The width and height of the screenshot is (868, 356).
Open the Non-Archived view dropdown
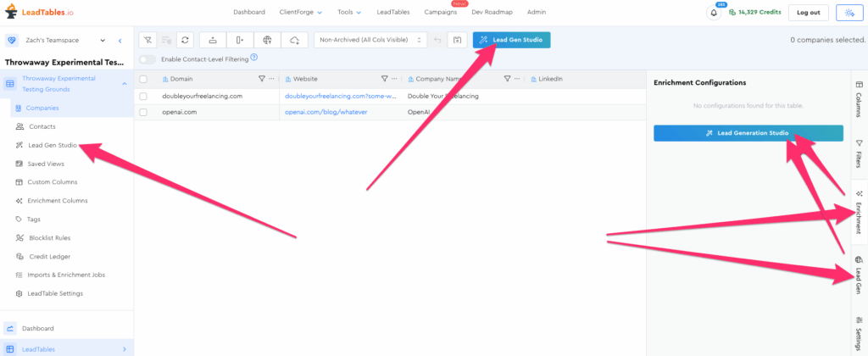370,40
